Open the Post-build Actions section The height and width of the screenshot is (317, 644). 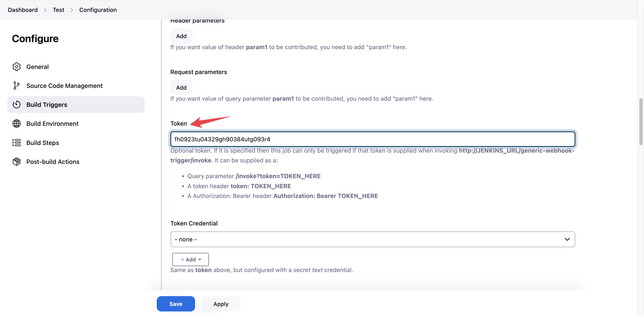point(53,162)
